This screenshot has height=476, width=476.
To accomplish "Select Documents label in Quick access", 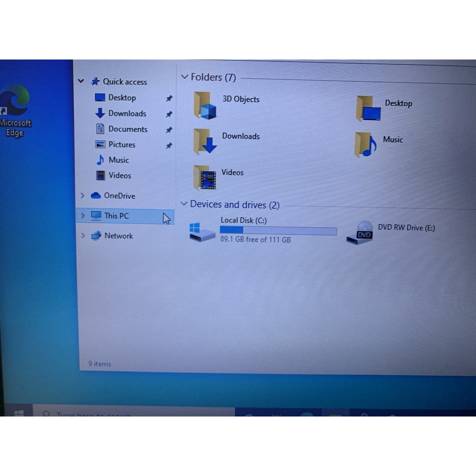I will [128, 129].
